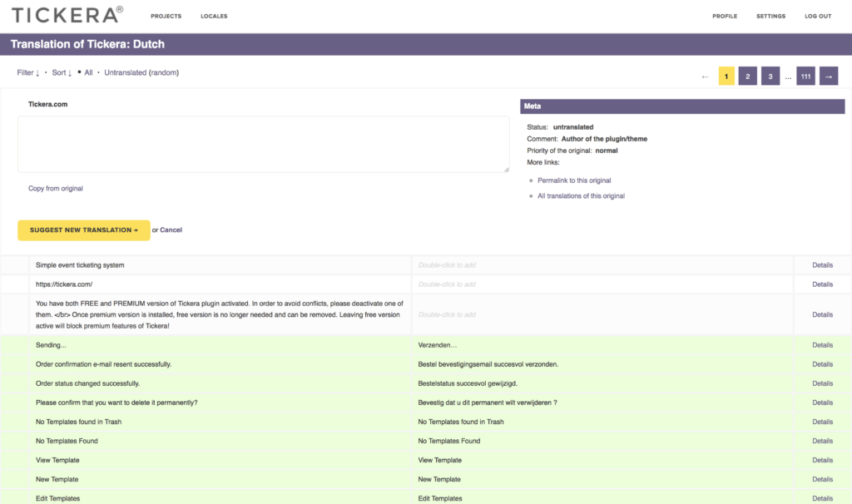Select translation 'Bestel bevestigingsemail succesvol verzonden.'
852x504 pixels.
pyautogui.click(x=488, y=364)
